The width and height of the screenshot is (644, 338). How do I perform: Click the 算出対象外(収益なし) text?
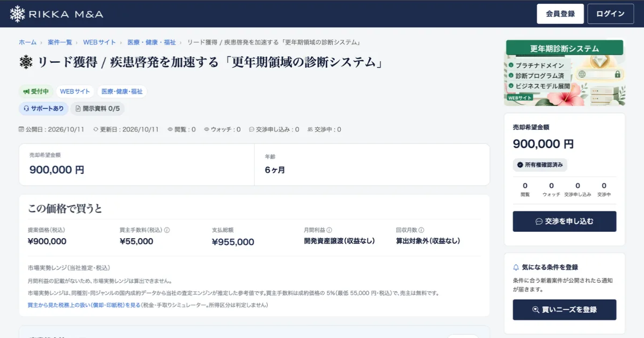point(428,241)
